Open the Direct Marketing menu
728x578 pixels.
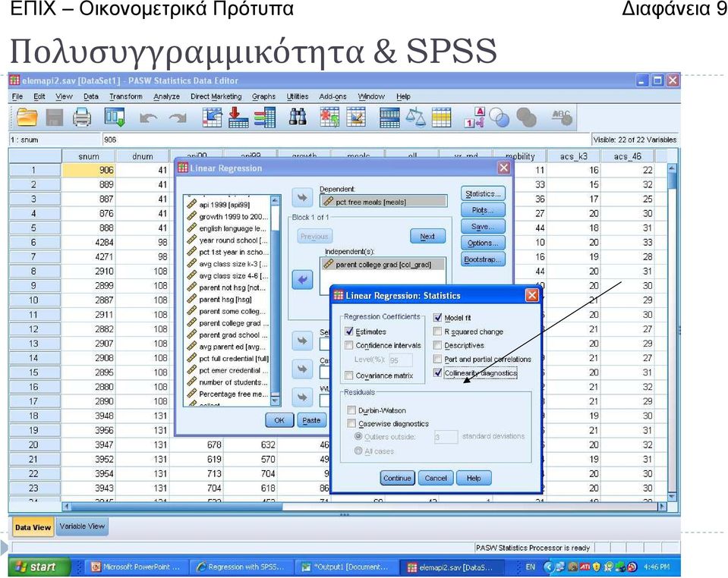(x=216, y=96)
